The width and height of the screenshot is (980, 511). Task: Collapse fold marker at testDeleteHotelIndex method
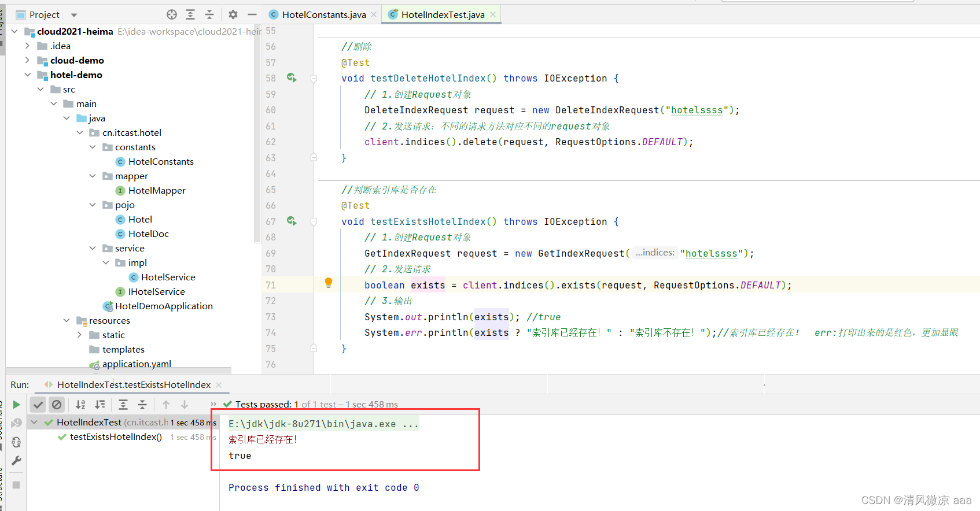(314, 79)
